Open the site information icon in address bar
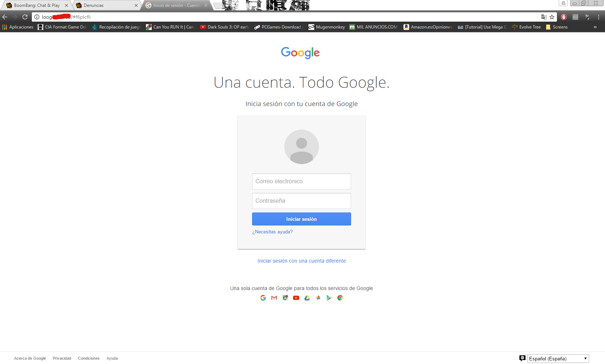The width and height of the screenshot is (605, 364). pos(37,17)
